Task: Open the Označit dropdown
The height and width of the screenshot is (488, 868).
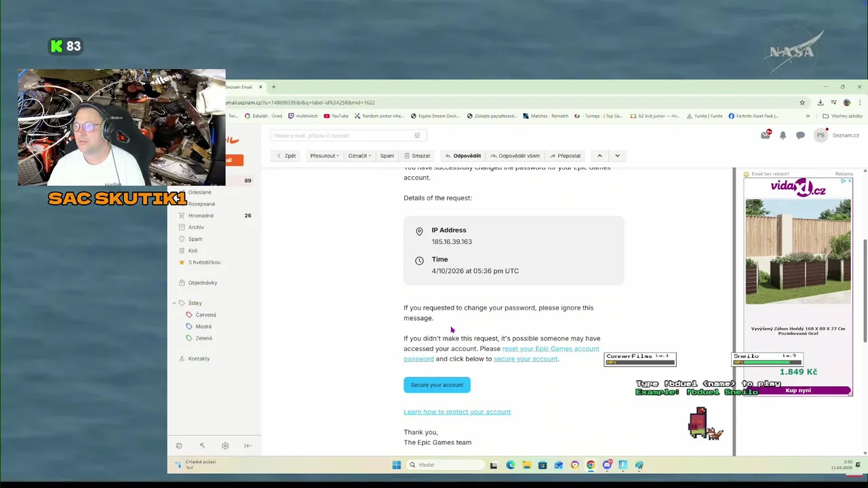Action: [359, 156]
